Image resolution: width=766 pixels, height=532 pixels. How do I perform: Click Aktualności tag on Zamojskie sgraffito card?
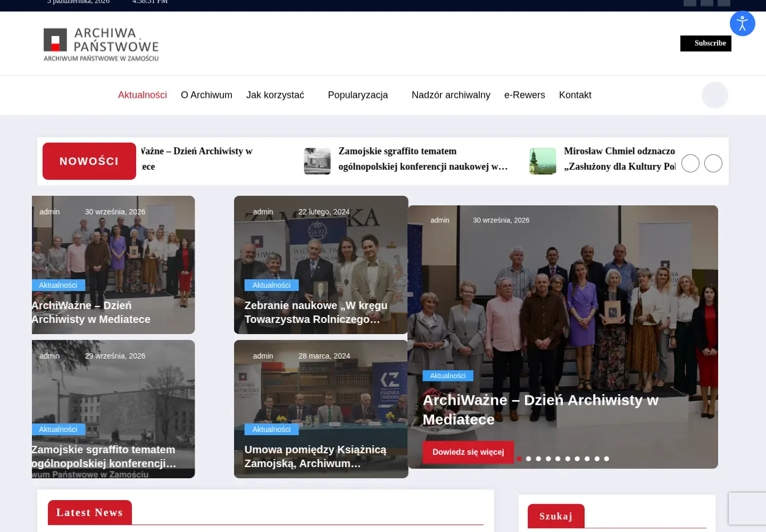point(58,429)
